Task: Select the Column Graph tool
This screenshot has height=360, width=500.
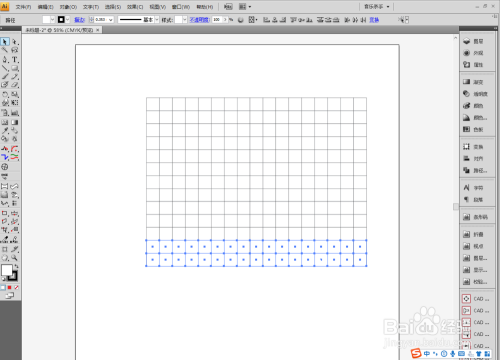Action: (x=15, y=113)
